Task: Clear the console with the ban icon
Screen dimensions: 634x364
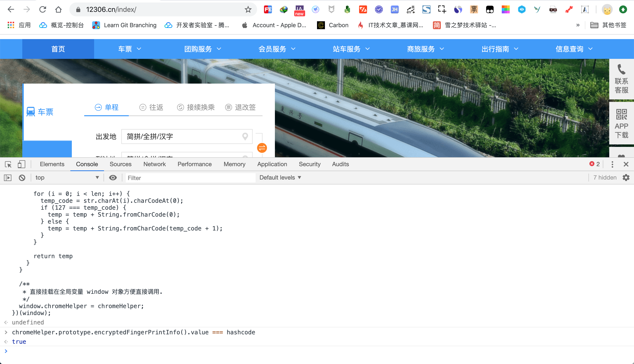Action: 22,178
